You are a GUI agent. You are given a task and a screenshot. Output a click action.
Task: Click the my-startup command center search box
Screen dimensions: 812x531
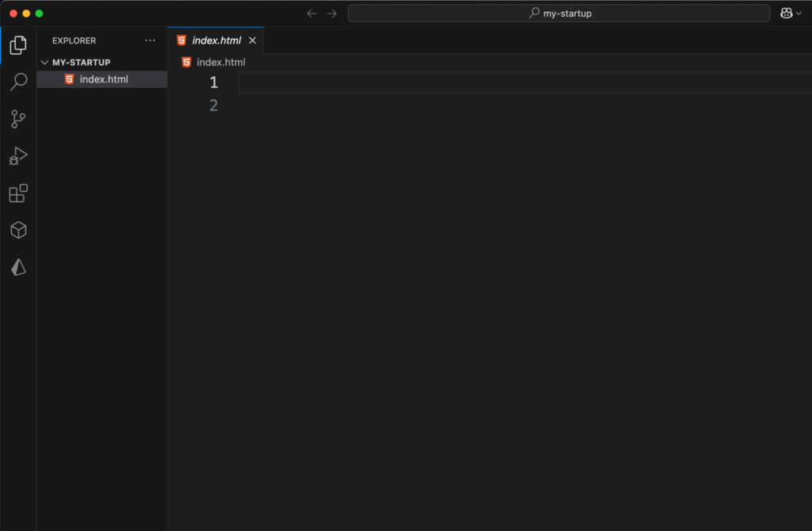(x=559, y=13)
